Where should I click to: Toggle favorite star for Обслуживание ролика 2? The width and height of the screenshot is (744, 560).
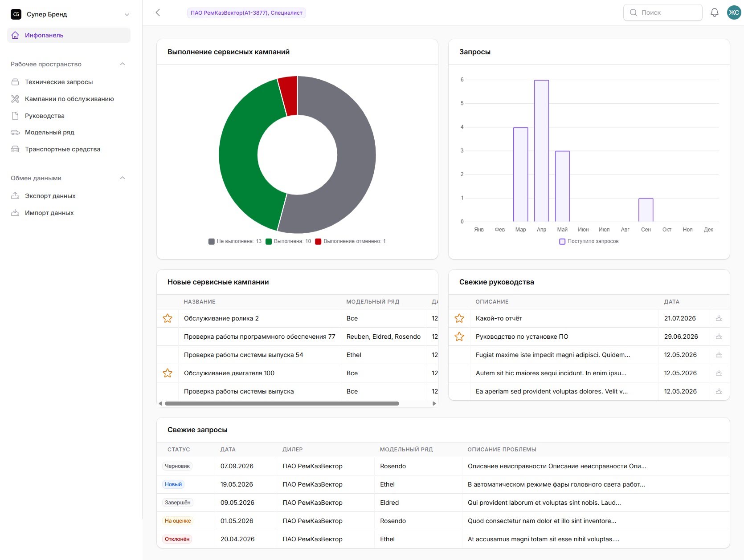pyautogui.click(x=168, y=318)
